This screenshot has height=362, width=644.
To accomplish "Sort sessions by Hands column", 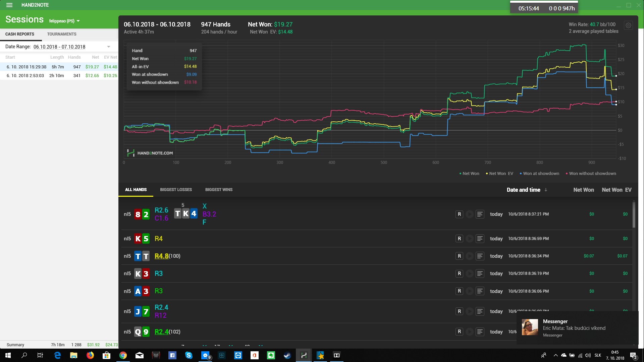I will click(74, 57).
